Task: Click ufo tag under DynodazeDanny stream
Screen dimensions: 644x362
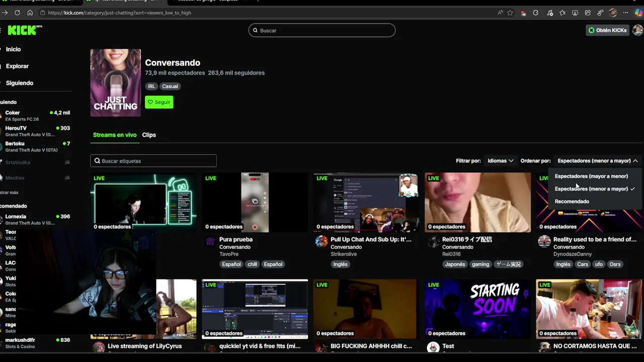Action: coord(599,264)
